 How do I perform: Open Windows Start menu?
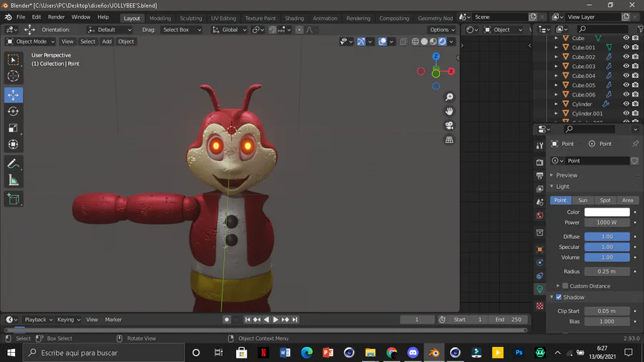[11, 353]
